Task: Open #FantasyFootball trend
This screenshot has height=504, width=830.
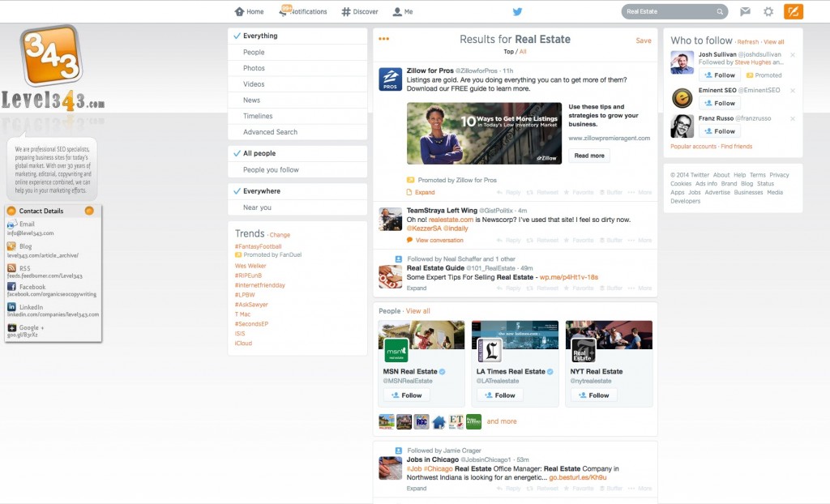Action: point(259,246)
